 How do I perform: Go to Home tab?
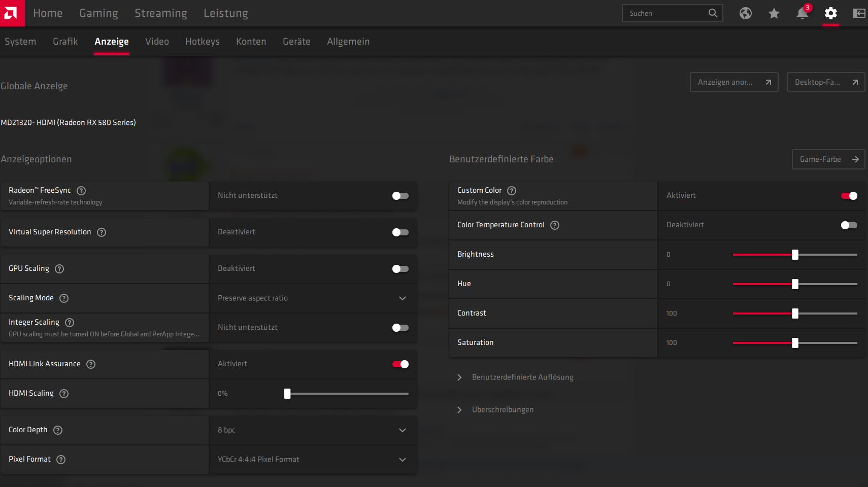click(48, 13)
